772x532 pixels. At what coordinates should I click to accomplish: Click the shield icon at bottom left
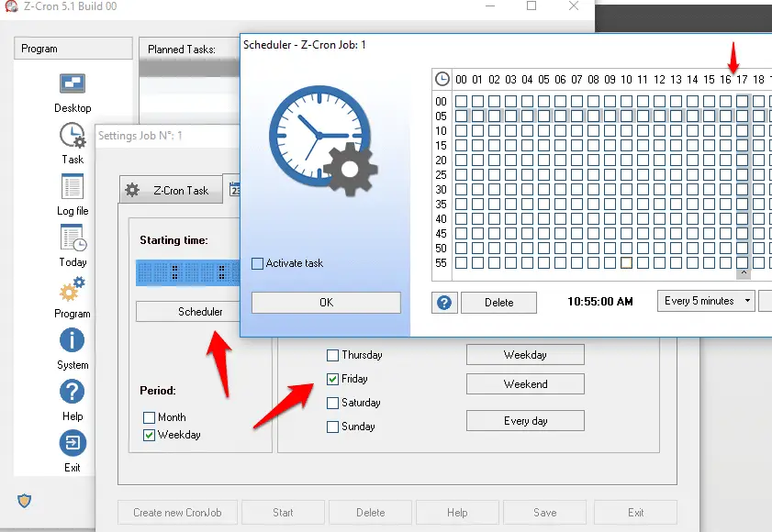(24, 501)
